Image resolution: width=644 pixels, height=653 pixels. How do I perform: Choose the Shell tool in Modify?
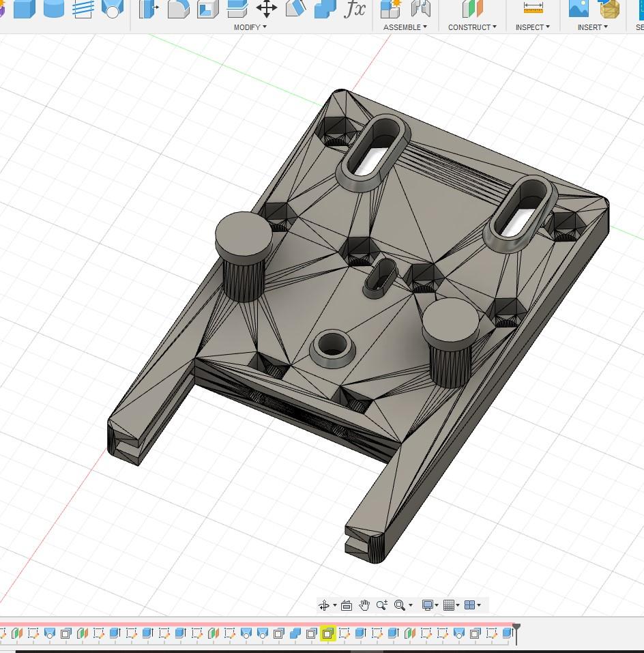207,8
